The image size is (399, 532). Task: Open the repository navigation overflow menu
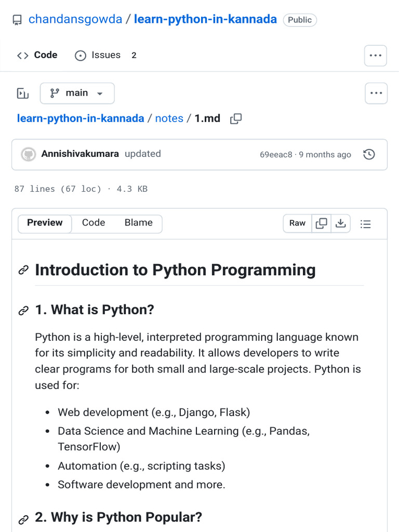tap(375, 55)
